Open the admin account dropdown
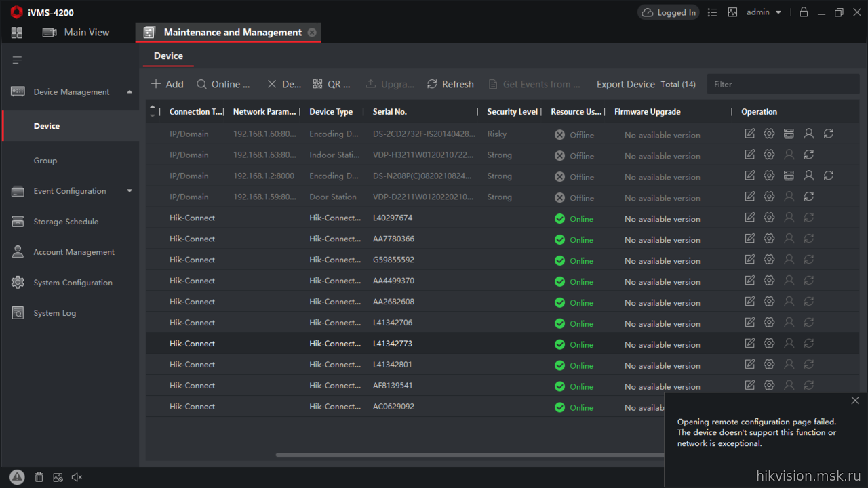The width and height of the screenshot is (868, 488). click(764, 12)
